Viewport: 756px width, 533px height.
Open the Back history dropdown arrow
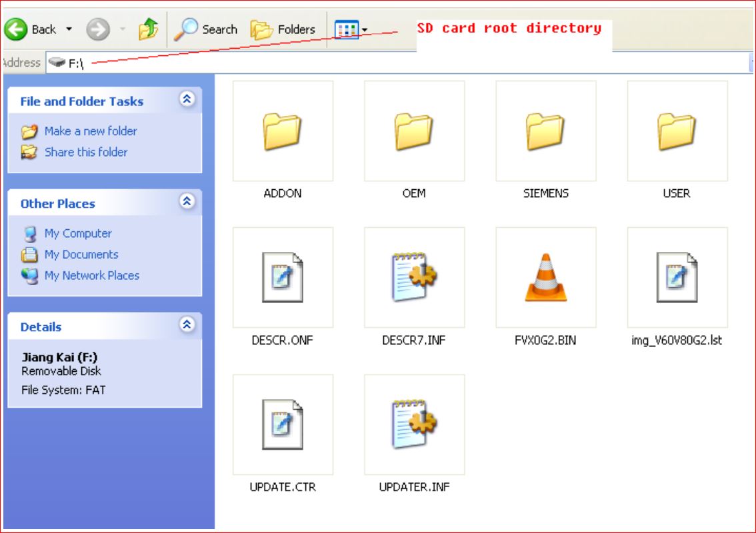(x=69, y=29)
